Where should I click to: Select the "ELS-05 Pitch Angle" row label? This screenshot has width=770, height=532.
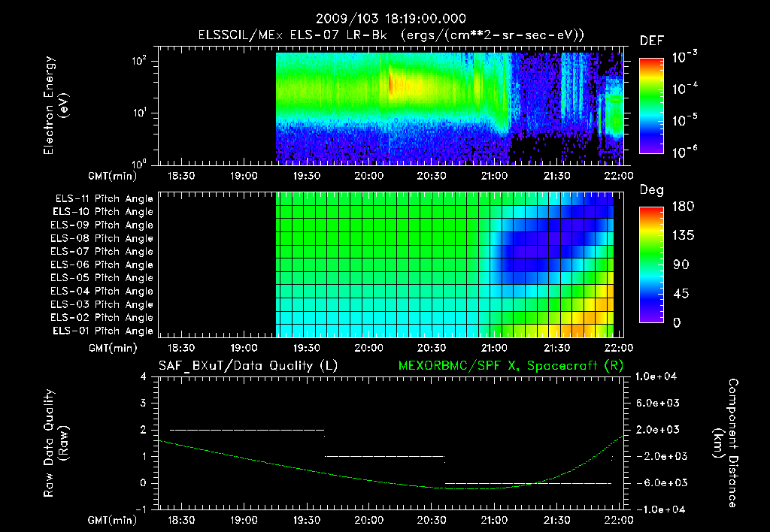click(102, 278)
